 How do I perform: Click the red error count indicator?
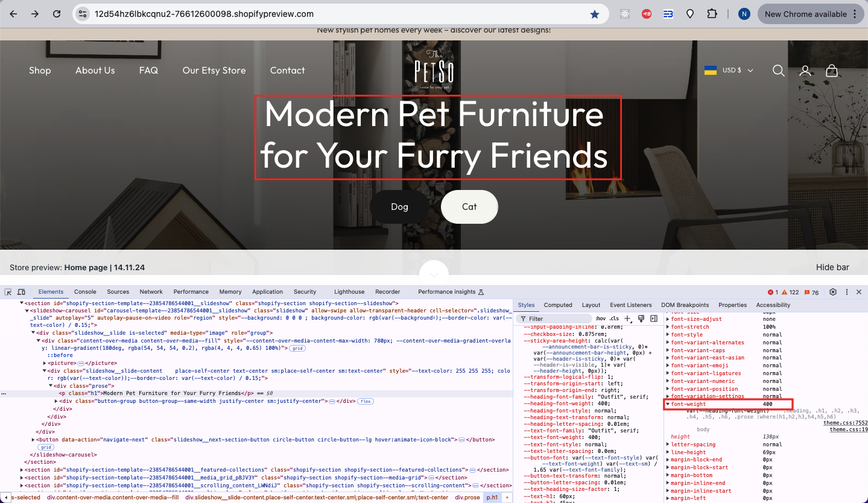tap(773, 292)
